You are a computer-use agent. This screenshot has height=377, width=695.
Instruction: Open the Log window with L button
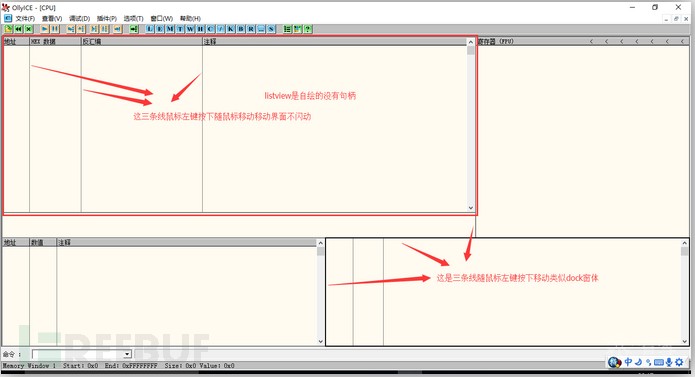[150, 29]
